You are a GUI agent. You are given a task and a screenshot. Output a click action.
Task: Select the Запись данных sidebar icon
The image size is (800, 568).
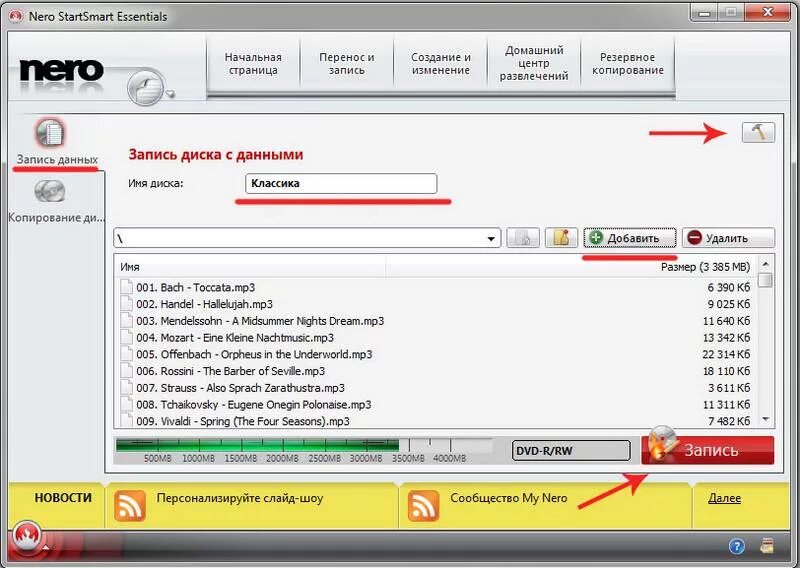pos(49,133)
